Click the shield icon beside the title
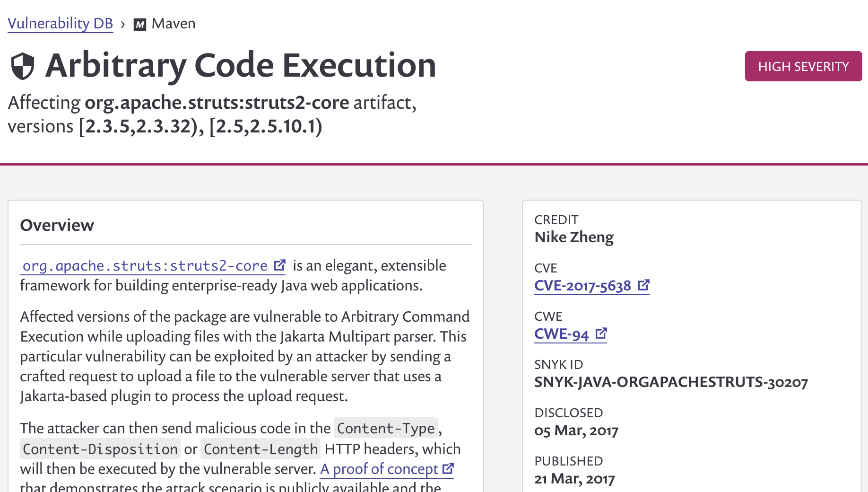Image resolution: width=868 pixels, height=492 pixels. 23,66
